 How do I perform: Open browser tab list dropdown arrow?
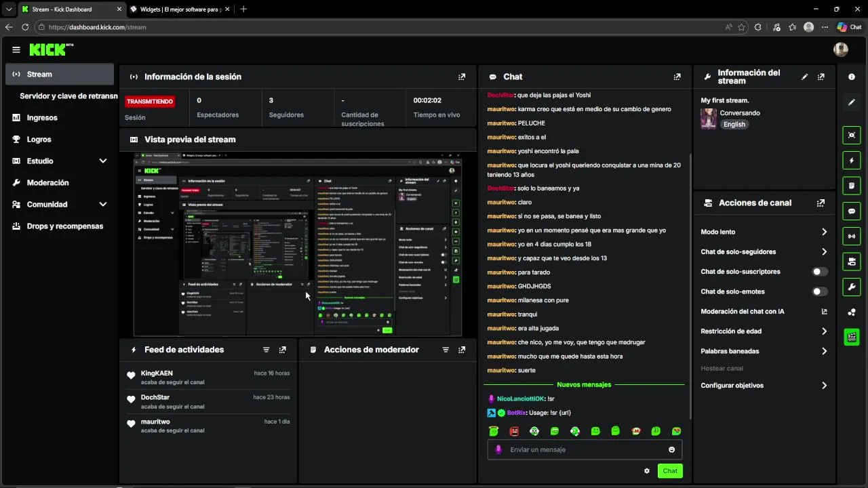click(9, 9)
